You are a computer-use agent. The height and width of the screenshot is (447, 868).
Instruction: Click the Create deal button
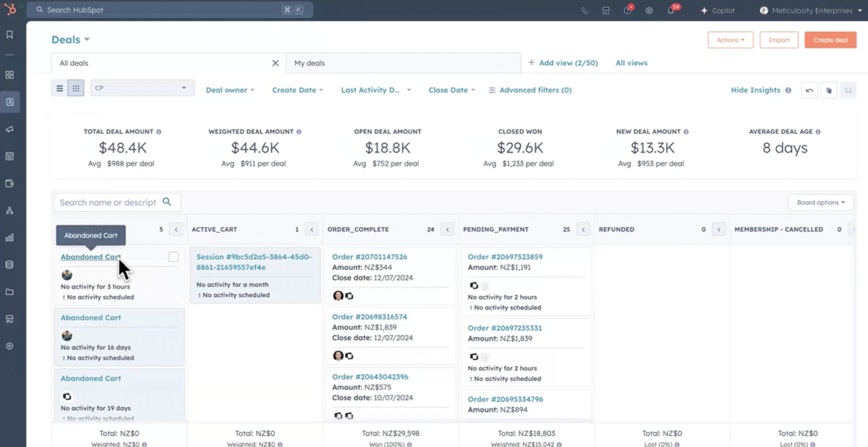click(830, 41)
